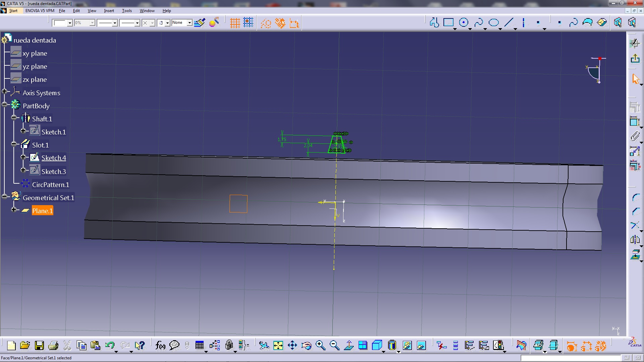Toggle the Swap Visible Space icon
Screen dimensions: 644x362
tap(421, 345)
